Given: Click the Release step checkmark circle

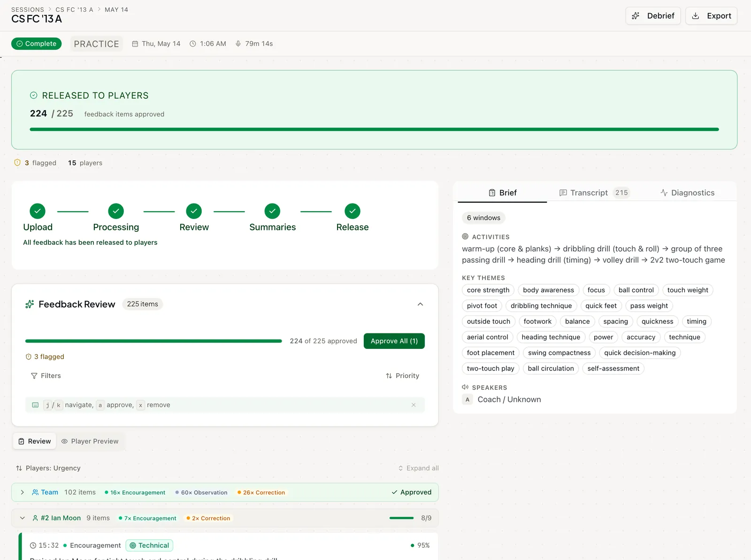Looking at the screenshot, I should (x=353, y=211).
